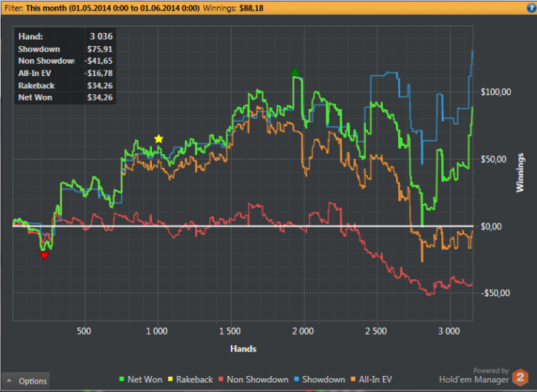Screen dimensions: 537x392
Task: Click the 2 500 hands axis label
Action: (376, 331)
